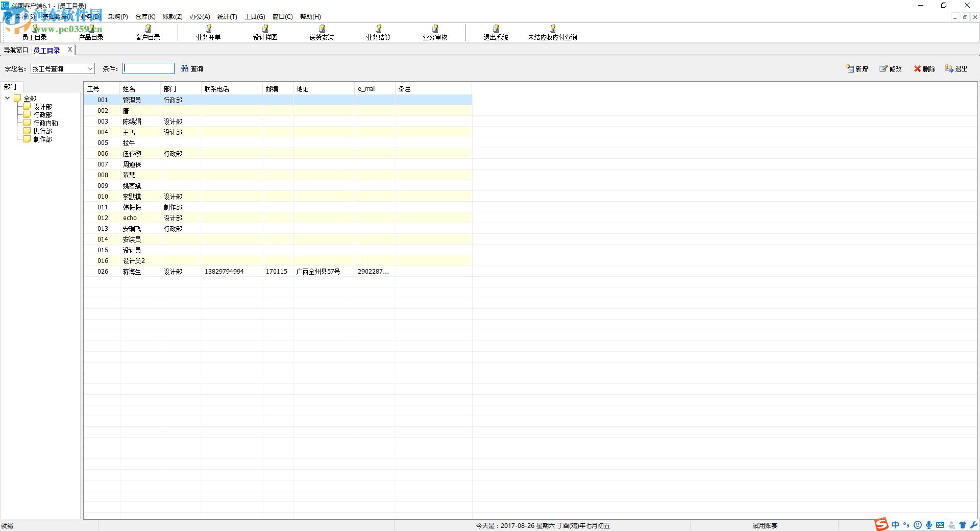Add a new employee with 新增
Image resolution: width=980 pixels, height=531 pixels.
point(857,69)
